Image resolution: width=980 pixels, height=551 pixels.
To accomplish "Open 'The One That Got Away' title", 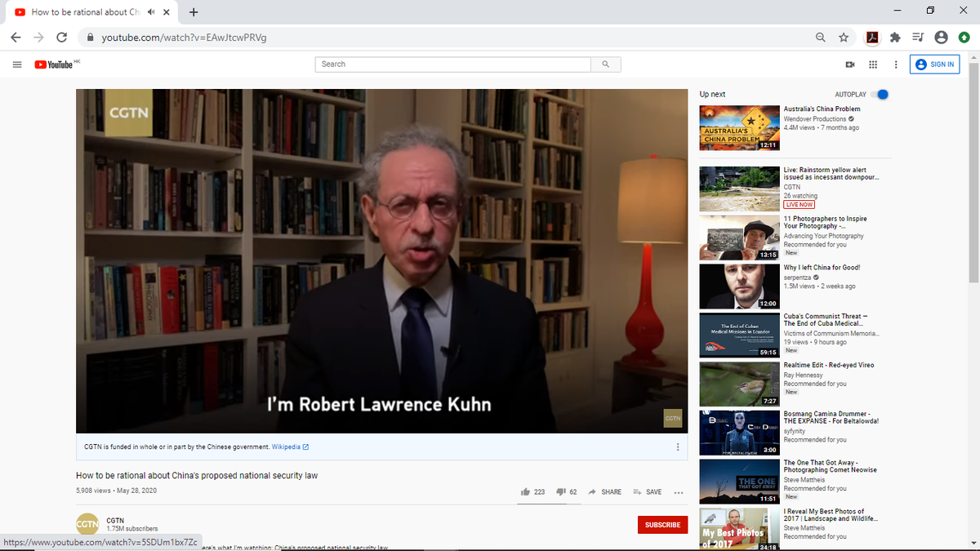I will 830,466.
